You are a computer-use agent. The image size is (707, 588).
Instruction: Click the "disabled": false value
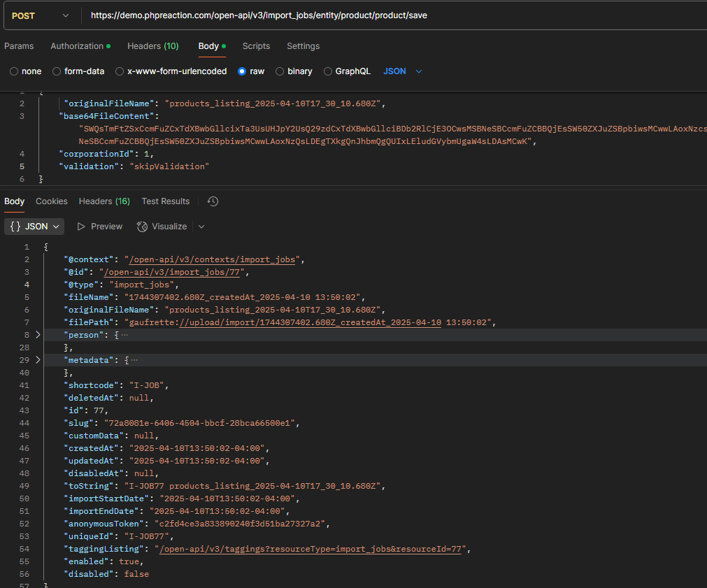[x=136, y=574]
